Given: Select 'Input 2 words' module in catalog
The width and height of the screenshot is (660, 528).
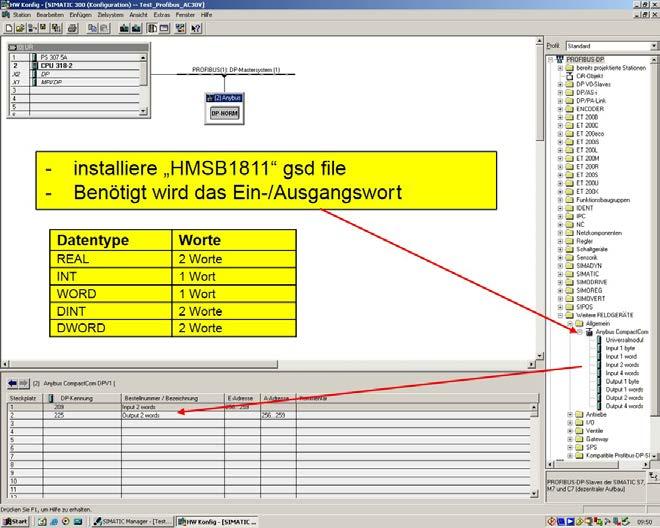Looking at the screenshot, I should 622,365.
